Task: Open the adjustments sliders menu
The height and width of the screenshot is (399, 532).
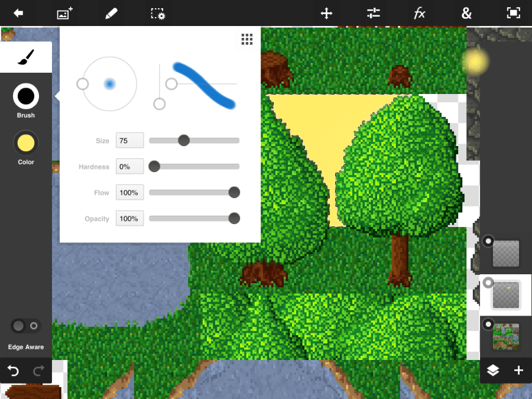Action: coord(373,13)
